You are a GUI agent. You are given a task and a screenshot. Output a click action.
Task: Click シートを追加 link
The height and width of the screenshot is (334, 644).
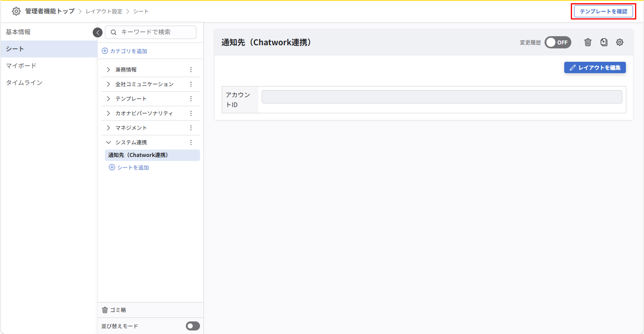tap(129, 168)
